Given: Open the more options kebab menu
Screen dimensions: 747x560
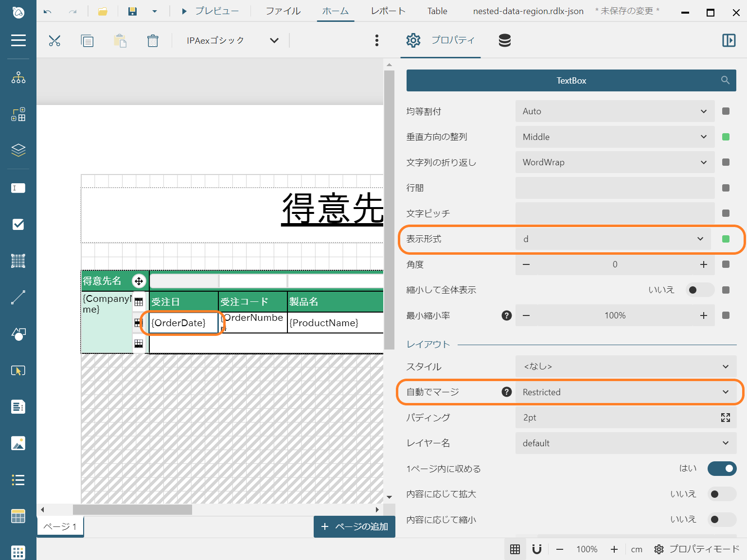Looking at the screenshot, I should pyautogui.click(x=377, y=40).
